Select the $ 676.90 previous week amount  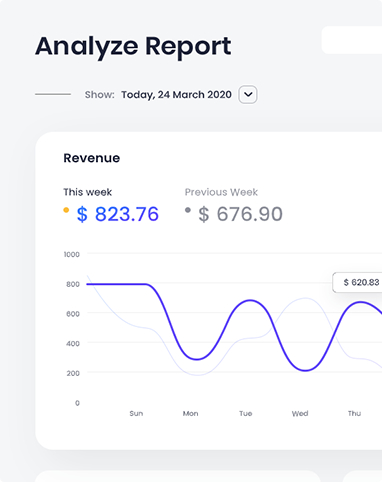240,214
